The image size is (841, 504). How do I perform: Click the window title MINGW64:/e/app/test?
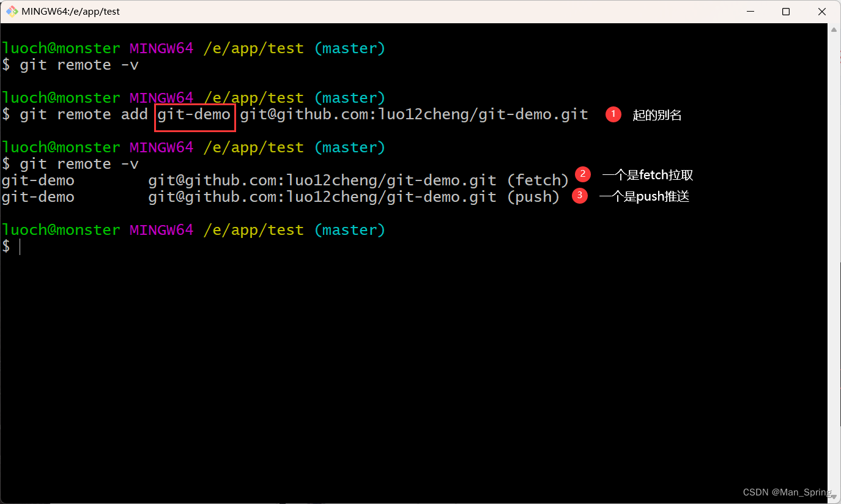click(x=71, y=12)
